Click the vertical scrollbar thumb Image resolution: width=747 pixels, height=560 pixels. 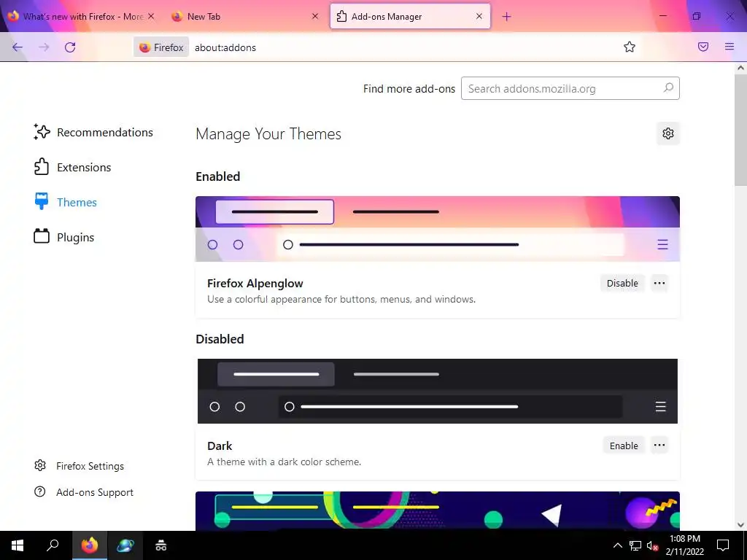pyautogui.click(x=740, y=130)
